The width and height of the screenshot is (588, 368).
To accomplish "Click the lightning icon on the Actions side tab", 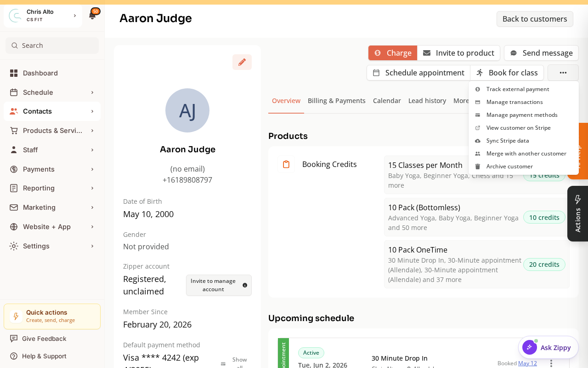I will pyautogui.click(x=578, y=199).
